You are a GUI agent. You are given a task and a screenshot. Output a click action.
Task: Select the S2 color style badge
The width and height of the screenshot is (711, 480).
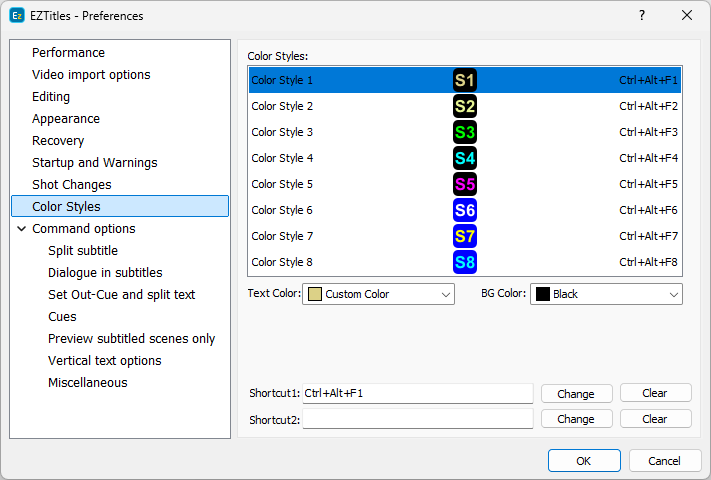(465, 106)
